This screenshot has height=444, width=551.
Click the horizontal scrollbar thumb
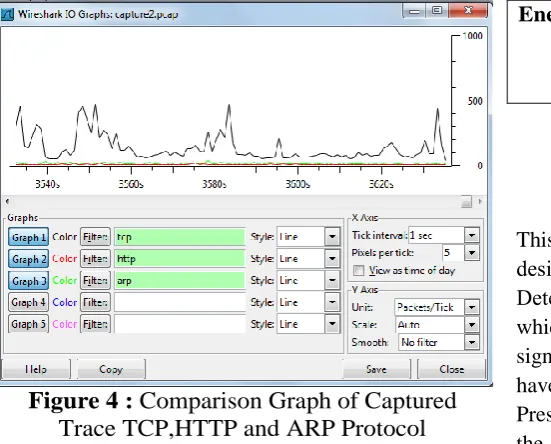(466, 201)
